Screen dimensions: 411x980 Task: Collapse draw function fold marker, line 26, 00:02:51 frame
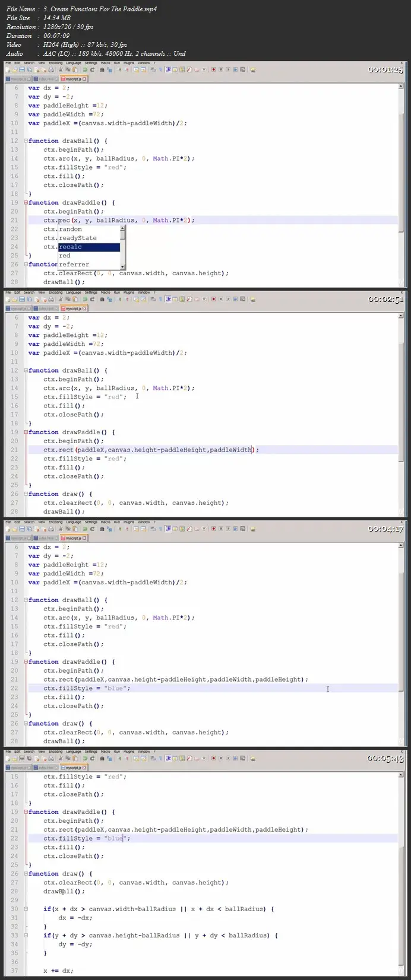pos(26,494)
